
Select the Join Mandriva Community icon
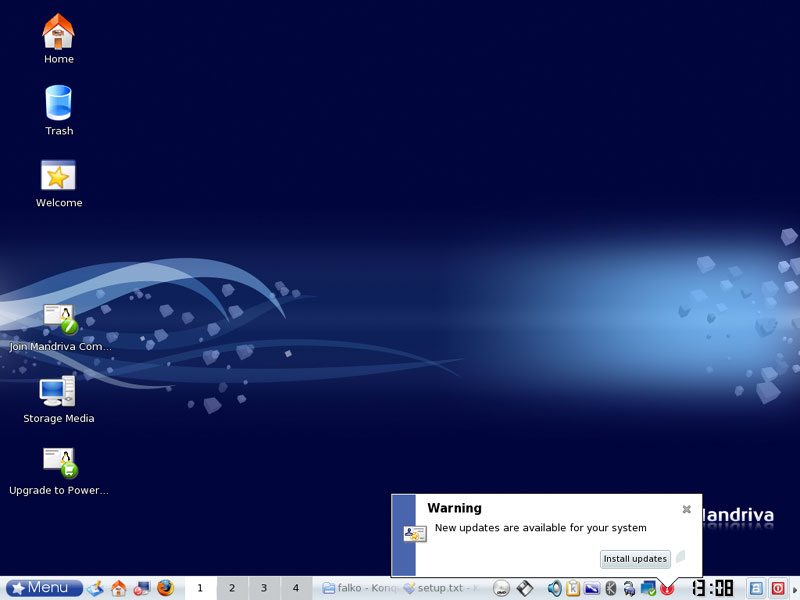pos(60,328)
